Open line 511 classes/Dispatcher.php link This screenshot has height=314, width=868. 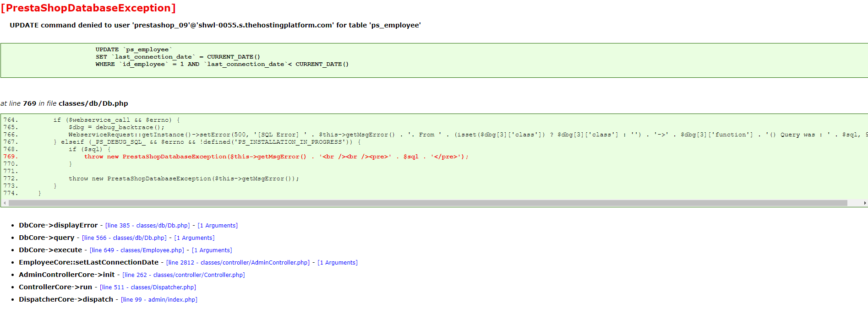[148, 287]
